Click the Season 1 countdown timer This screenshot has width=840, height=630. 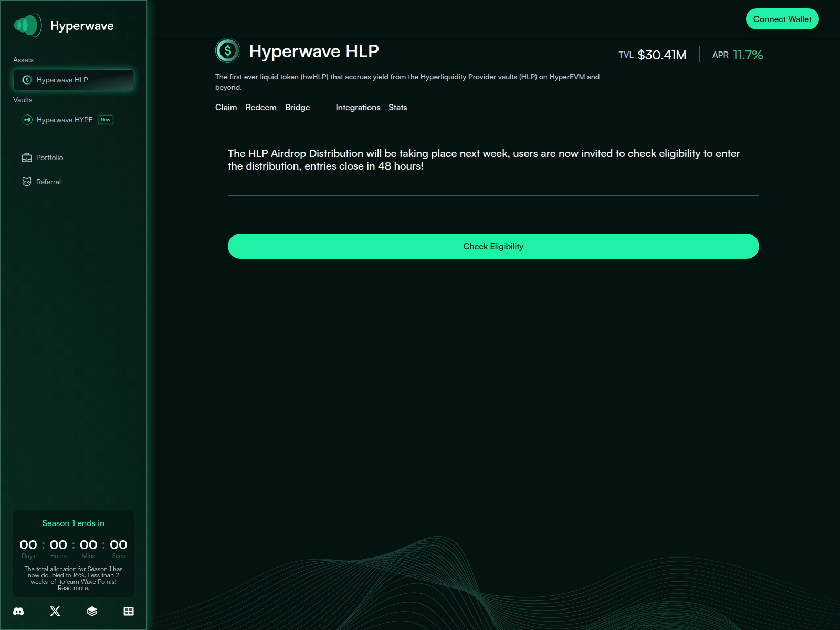[73, 545]
